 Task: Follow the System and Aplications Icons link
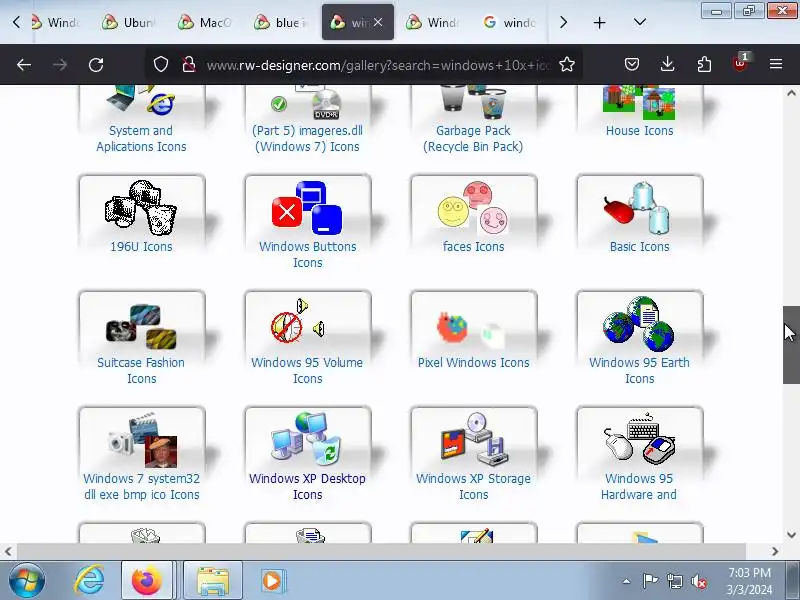point(141,138)
